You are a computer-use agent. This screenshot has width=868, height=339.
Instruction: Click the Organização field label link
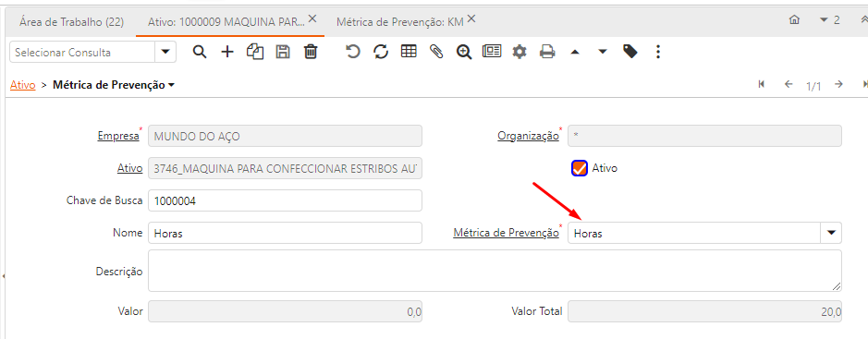(528, 136)
